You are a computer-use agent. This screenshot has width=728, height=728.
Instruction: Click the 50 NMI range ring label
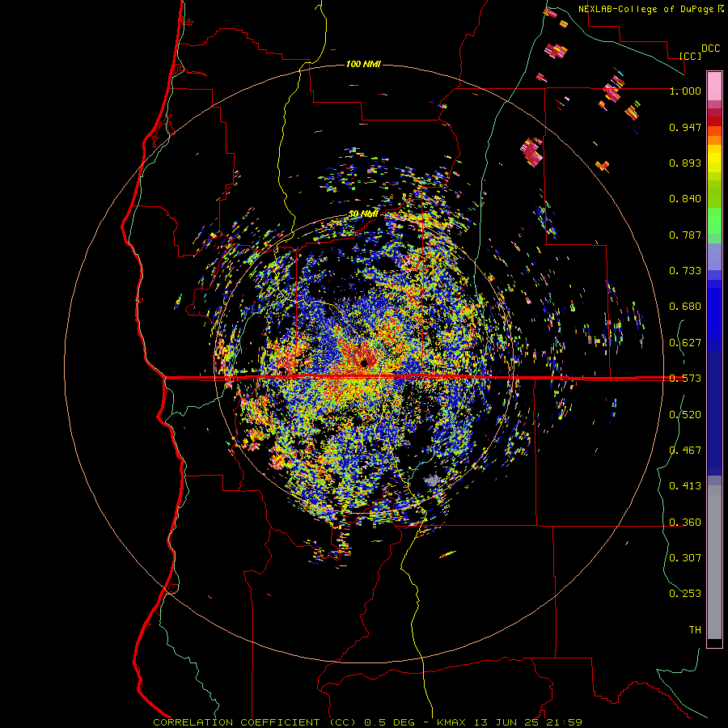pos(363,214)
